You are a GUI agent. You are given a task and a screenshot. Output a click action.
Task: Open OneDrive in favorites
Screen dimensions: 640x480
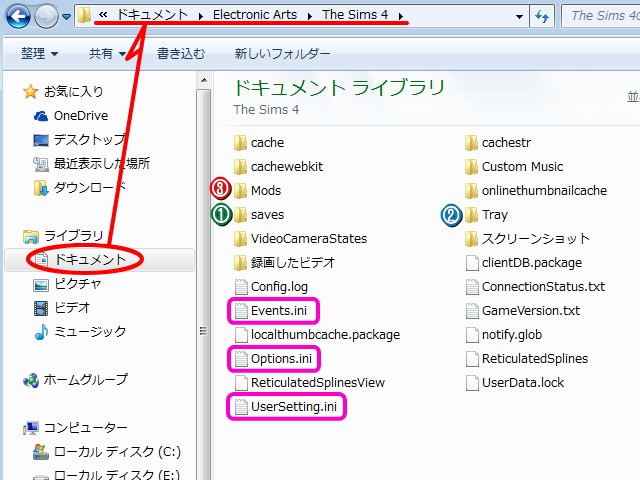point(71,116)
